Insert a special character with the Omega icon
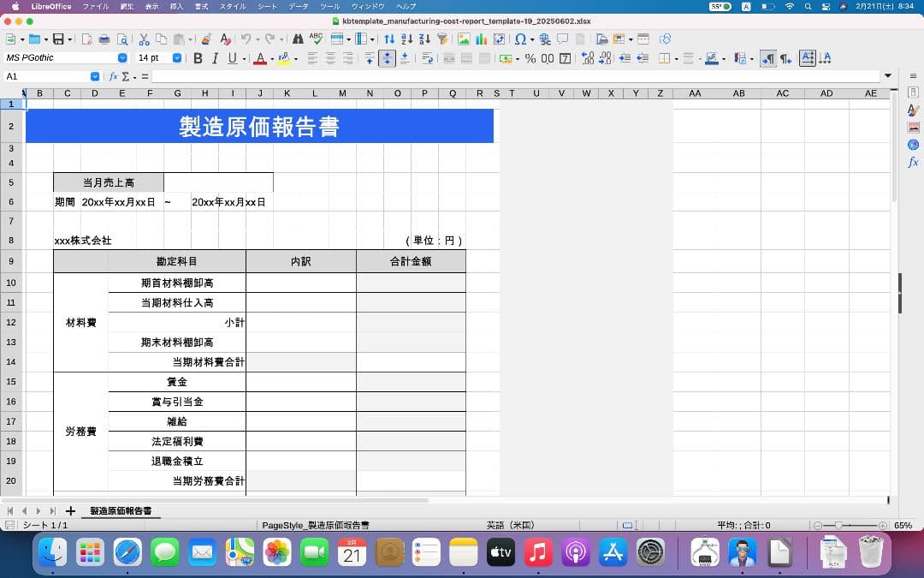 tap(518, 39)
